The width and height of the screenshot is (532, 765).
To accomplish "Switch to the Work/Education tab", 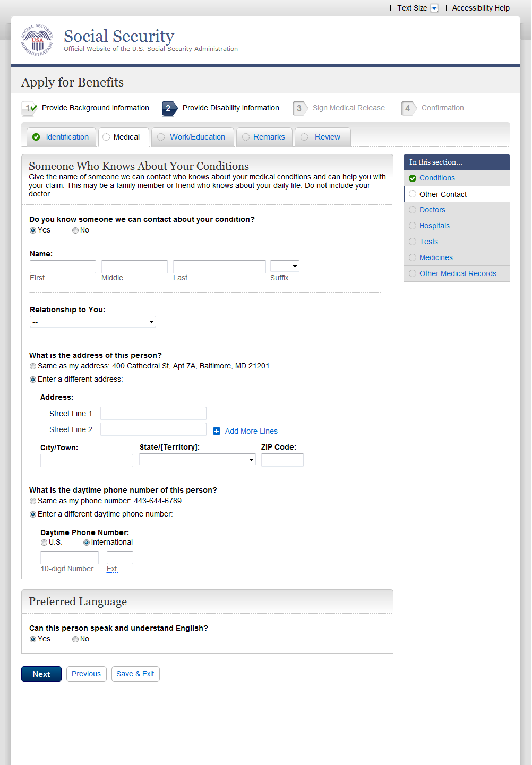I will [x=197, y=137].
